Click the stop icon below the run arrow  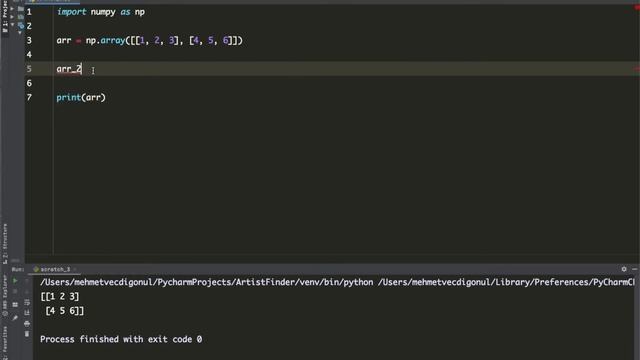click(x=15, y=291)
